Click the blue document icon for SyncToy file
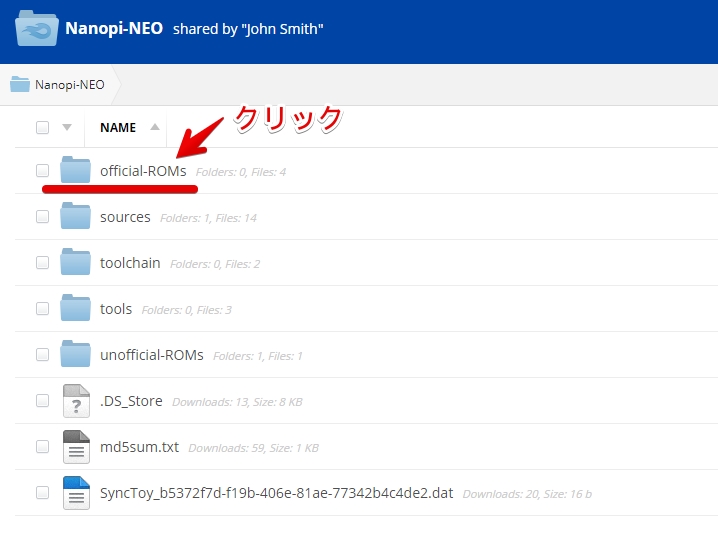 click(76, 493)
